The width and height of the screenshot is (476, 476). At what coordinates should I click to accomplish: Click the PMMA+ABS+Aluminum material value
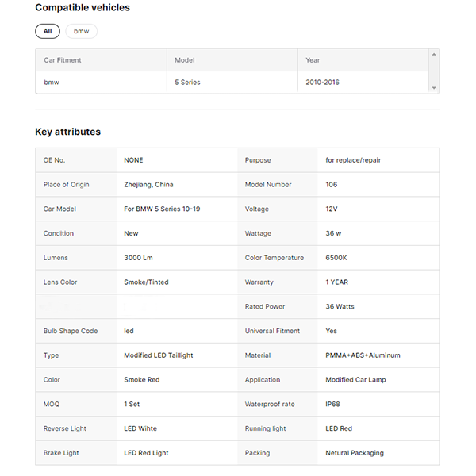[x=363, y=355]
